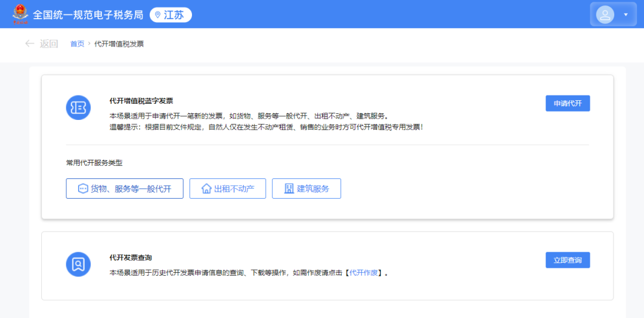Click the box icon in 货物、服务等一般代开

[83, 189]
